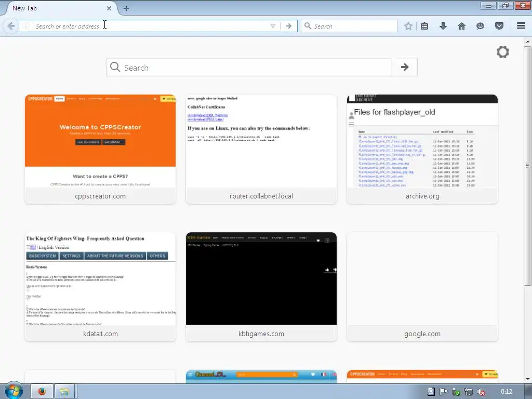Go to the Home page icon
Viewport: 532px width, 399px height.
pyautogui.click(x=462, y=26)
